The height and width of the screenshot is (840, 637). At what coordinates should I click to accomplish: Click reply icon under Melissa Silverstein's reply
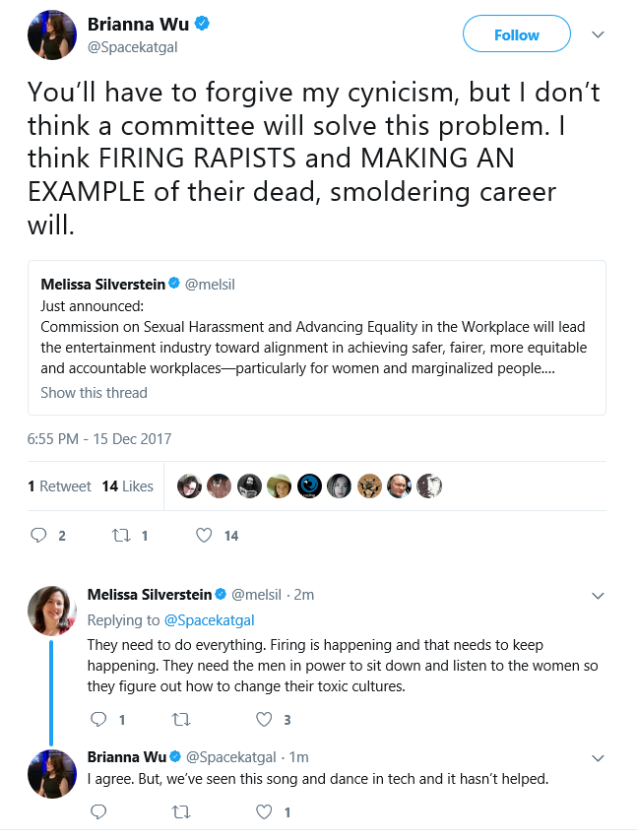tap(98, 719)
